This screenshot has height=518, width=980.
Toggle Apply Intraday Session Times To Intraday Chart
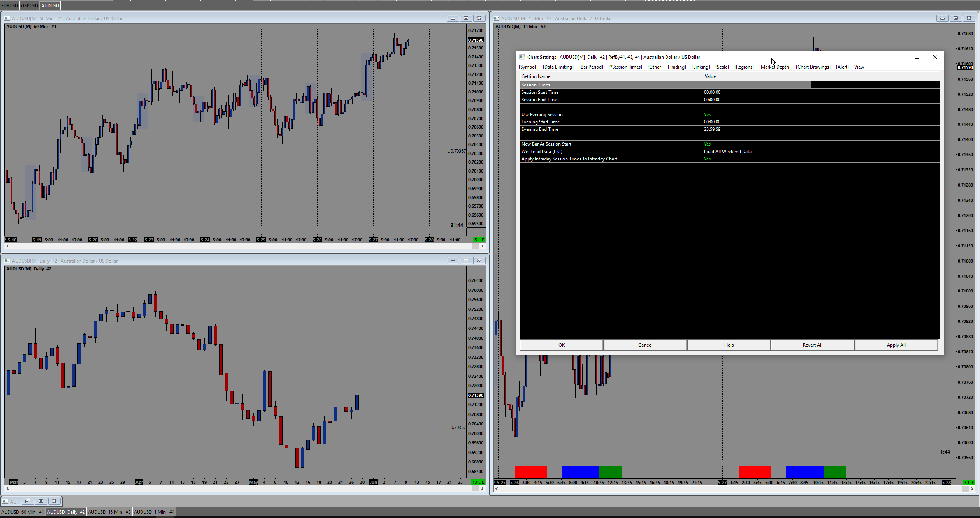tap(707, 159)
